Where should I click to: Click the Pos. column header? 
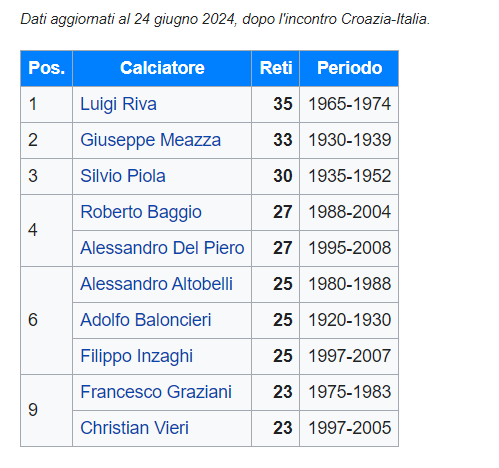pyautogui.click(x=46, y=68)
